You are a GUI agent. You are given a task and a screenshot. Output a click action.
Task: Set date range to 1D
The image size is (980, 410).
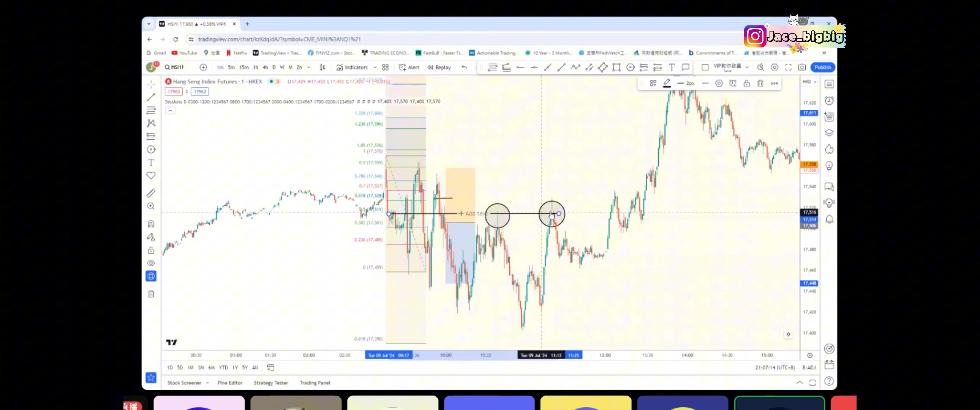point(170,367)
